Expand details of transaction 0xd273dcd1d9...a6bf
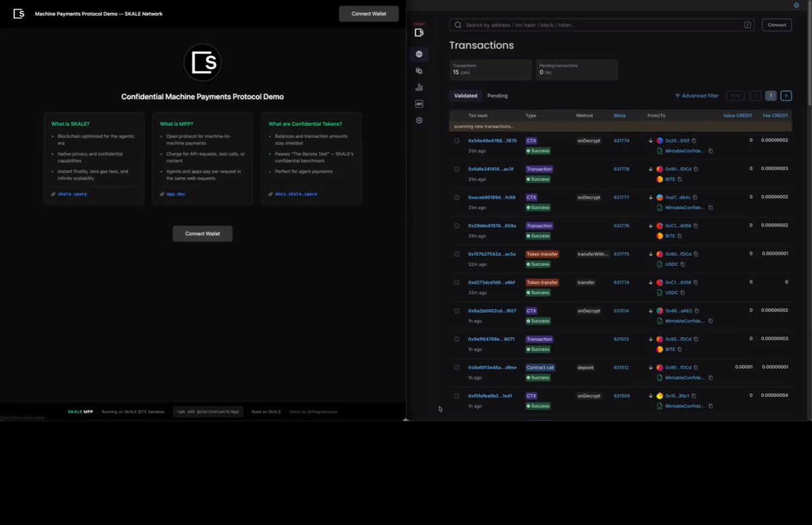 point(457,282)
